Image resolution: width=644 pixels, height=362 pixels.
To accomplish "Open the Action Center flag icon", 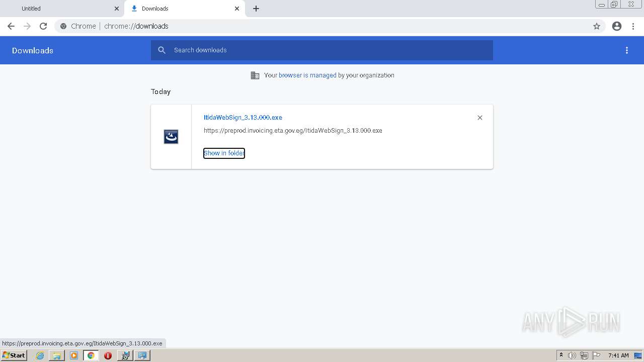I will (596, 355).
